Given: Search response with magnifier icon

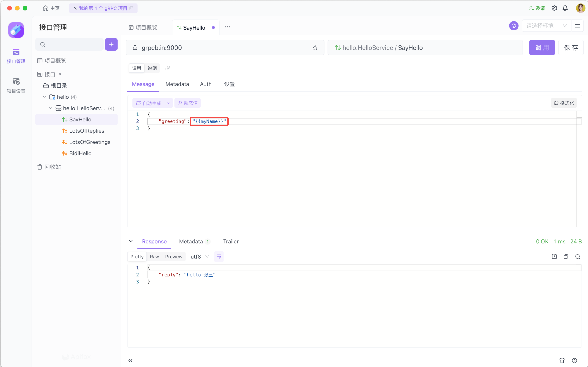Looking at the screenshot, I should point(578,257).
